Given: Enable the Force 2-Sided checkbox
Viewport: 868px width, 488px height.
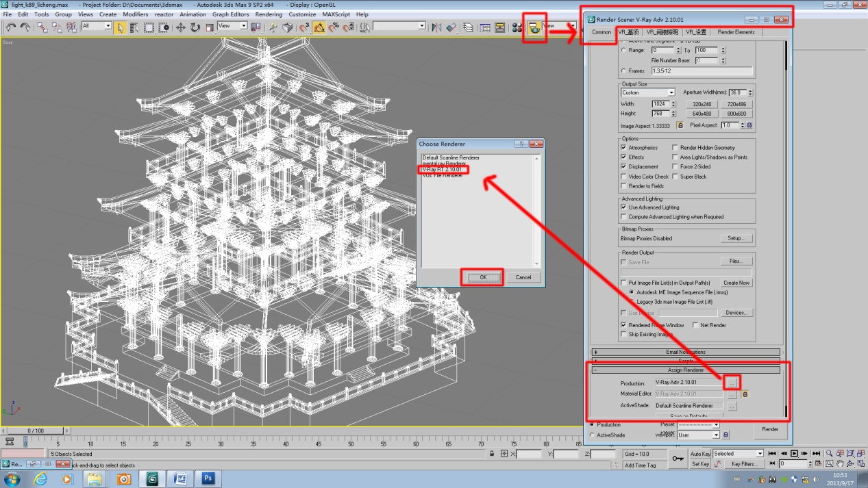Looking at the screenshot, I should click(x=675, y=166).
